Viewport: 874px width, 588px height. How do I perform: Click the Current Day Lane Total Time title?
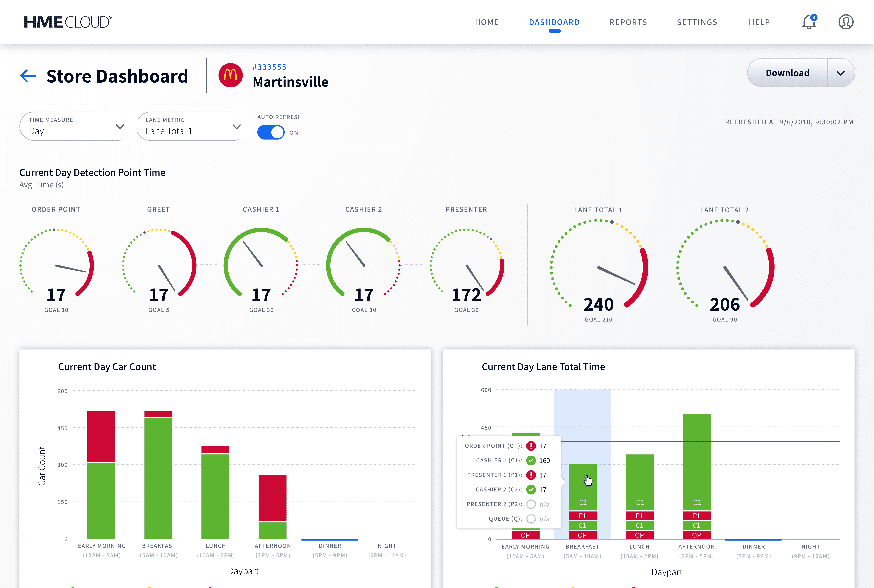coord(543,367)
